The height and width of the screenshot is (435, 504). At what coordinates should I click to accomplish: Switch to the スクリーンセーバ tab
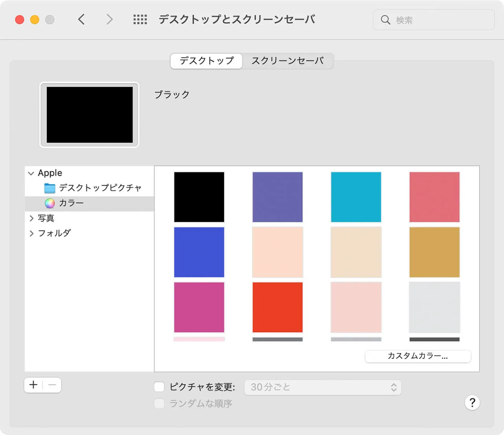(287, 61)
